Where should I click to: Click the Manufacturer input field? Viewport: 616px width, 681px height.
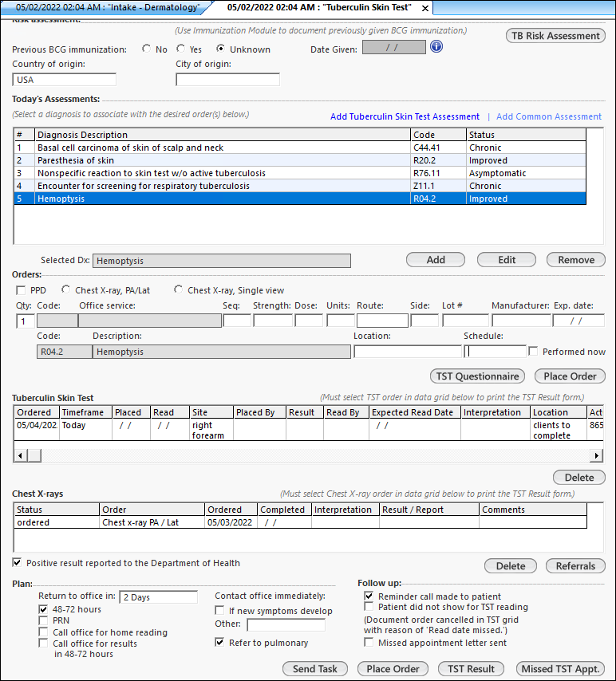click(521, 321)
